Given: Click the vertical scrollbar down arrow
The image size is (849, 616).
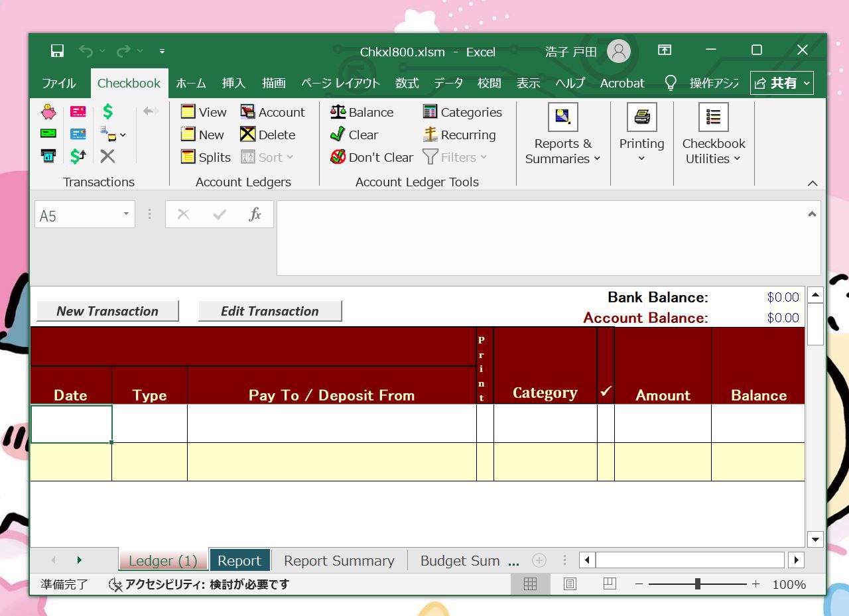Looking at the screenshot, I should (815, 539).
